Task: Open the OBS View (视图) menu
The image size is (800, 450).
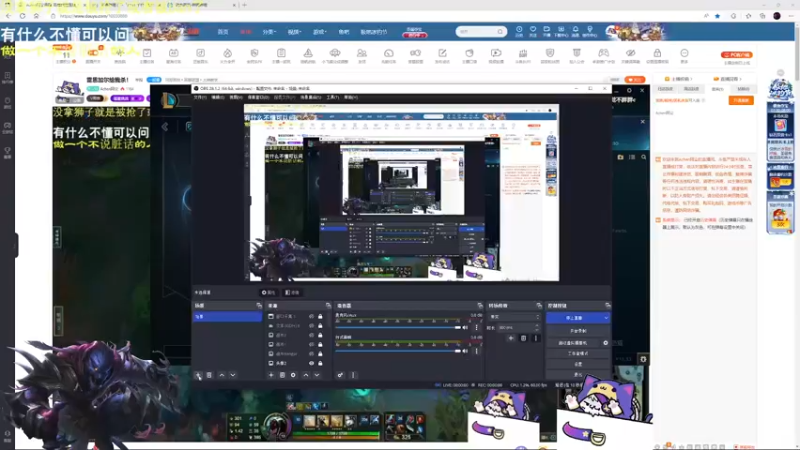Action: click(x=235, y=97)
